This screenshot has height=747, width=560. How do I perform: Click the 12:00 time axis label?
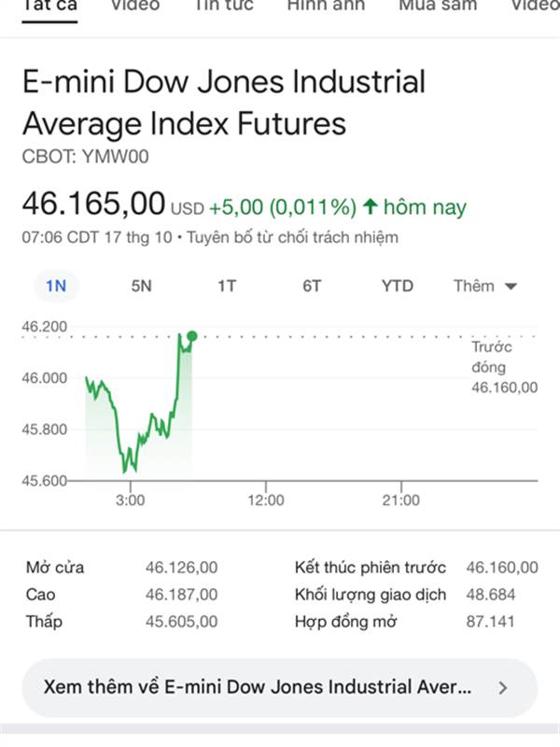point(265,500)
